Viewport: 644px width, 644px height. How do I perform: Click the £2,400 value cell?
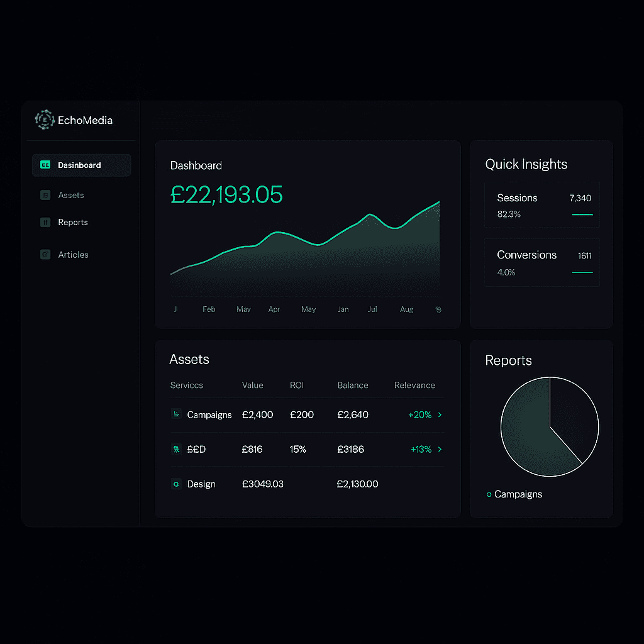tap(257, 415)
